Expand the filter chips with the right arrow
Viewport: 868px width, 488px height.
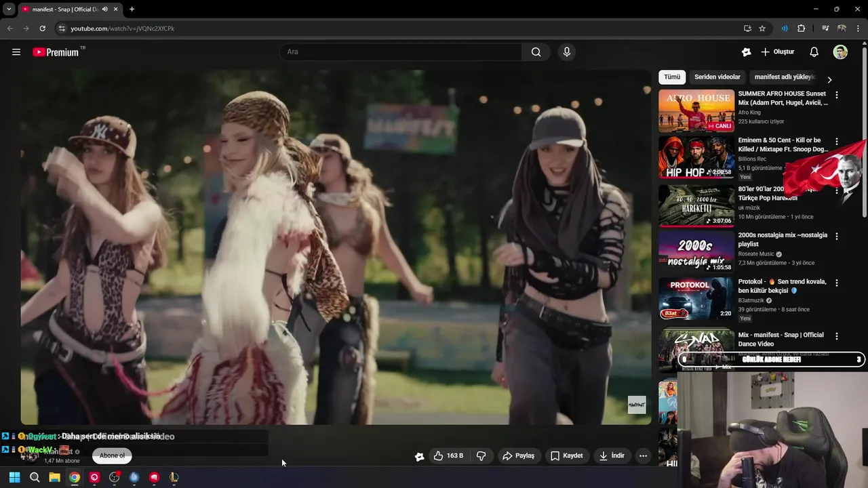tap(829, 79)
